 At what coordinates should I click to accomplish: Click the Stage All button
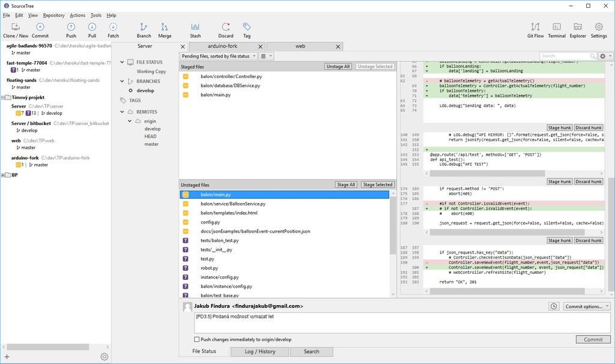[x=346, y=185]
